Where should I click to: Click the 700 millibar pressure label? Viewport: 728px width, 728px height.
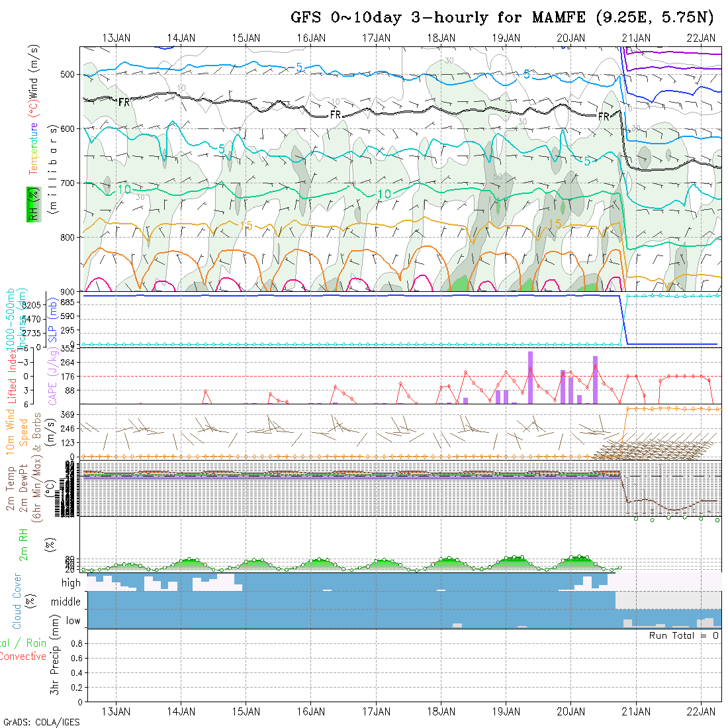(x=68, y=183)
